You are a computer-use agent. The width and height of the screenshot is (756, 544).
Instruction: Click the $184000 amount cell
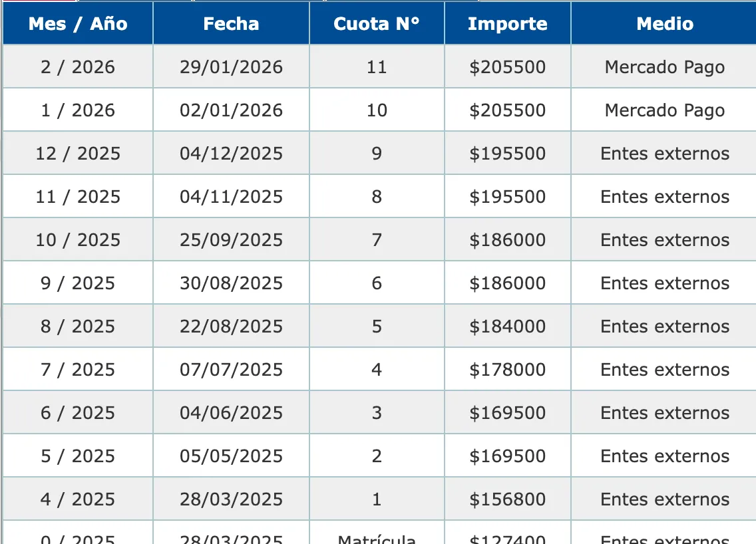coord(507,327)
